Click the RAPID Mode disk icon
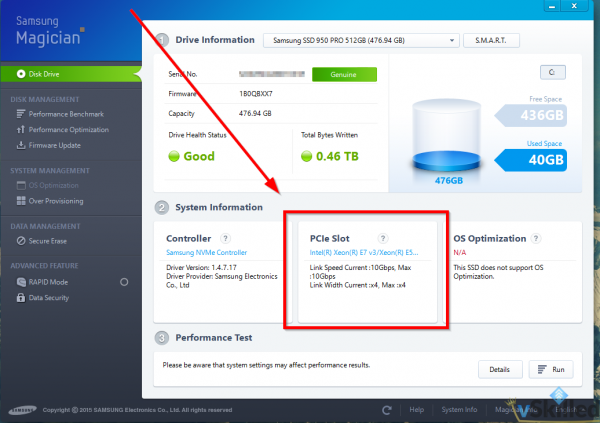Screen dimensions: 600x423 (21, 282)
